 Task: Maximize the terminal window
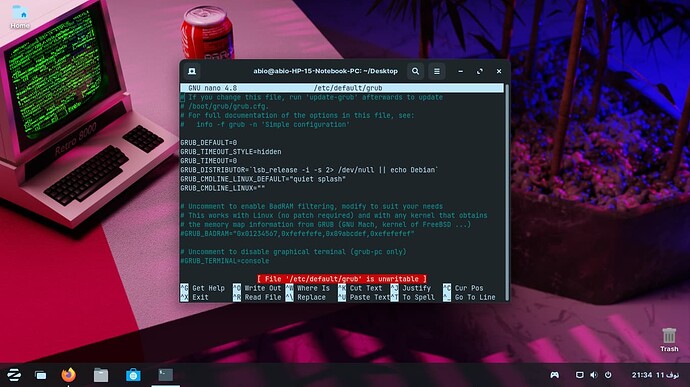click(480, 71)
